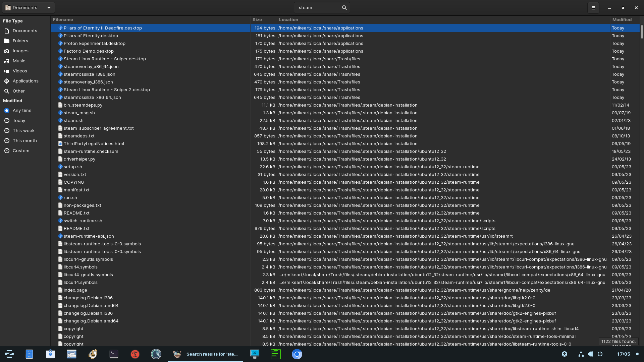Sort results by the Modified column

coord(625,20)
